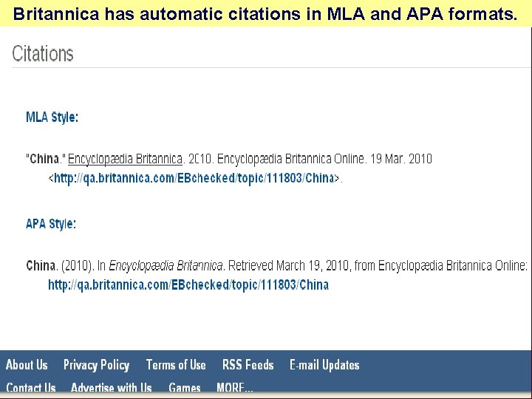Open the About Us footer link

tap(27, 365)
